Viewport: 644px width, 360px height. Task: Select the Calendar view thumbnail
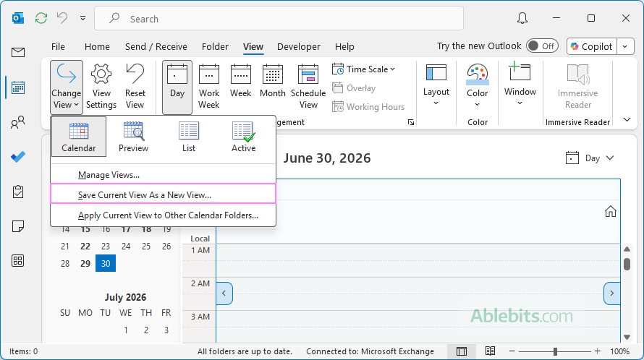(79, 137)
